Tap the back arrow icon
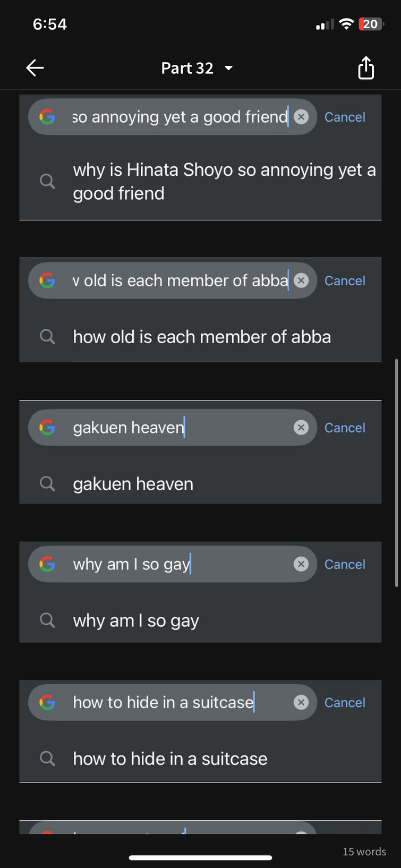This screenshot has width=401, height=868. pyautogui.click(x=35, y=68)
